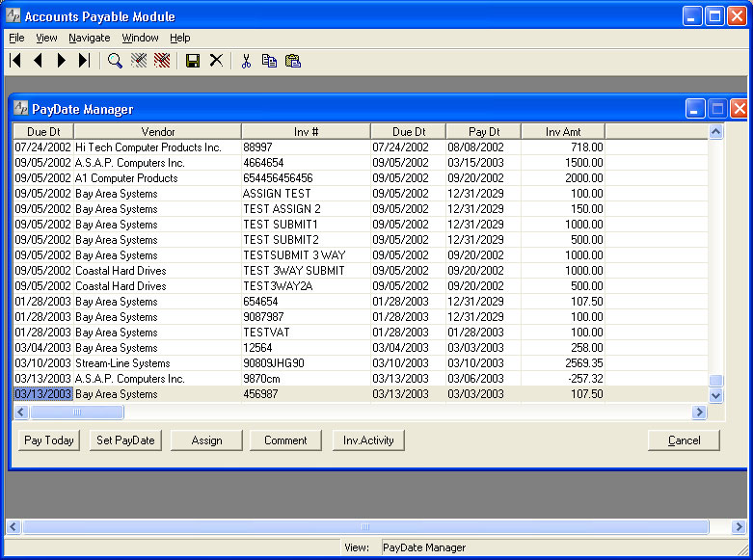Viewport: 753px width, 560px height.
Task: Click the Vendor column header
Action: [157, 132]
